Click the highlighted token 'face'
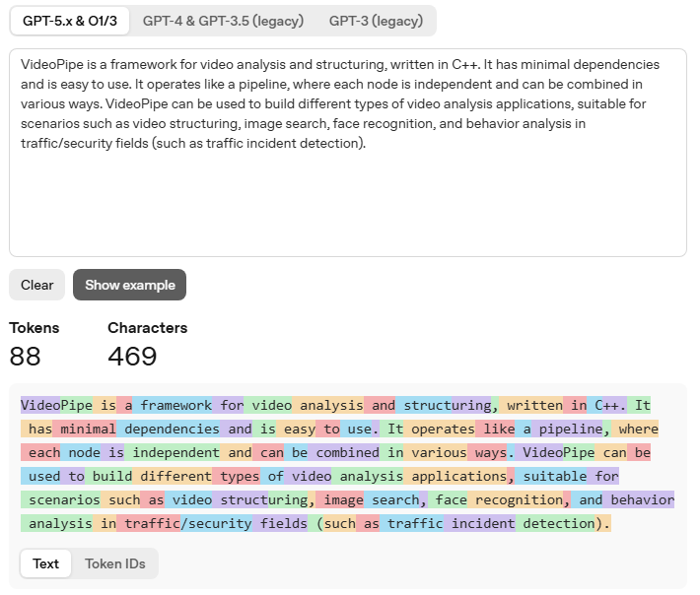The image size is (700, 595). [x=448, y=499]
